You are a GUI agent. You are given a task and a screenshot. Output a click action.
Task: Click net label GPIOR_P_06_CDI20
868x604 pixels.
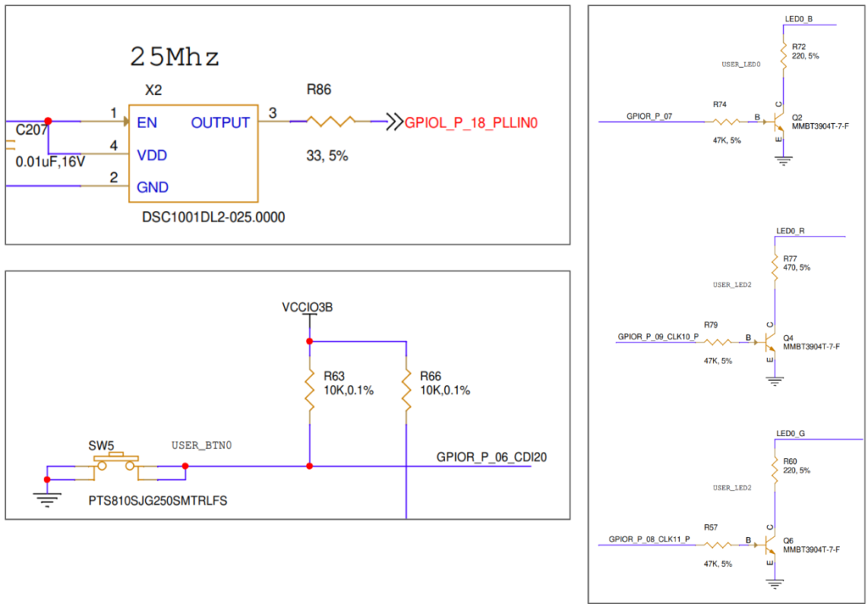coord(492,457)
